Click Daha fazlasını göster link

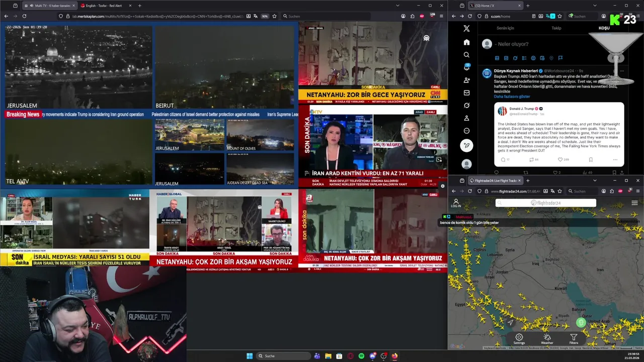tap(512, 97)
